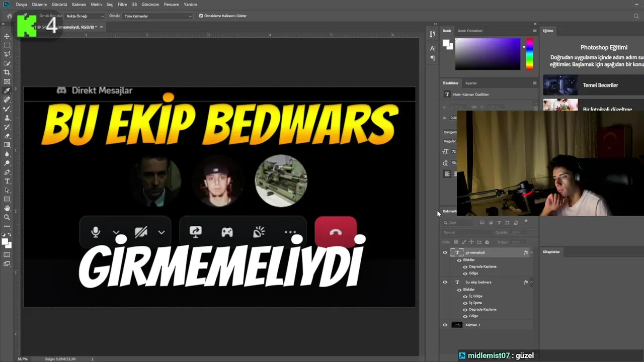Click the foreground color swatch in toolbar

tap(5, 242)
